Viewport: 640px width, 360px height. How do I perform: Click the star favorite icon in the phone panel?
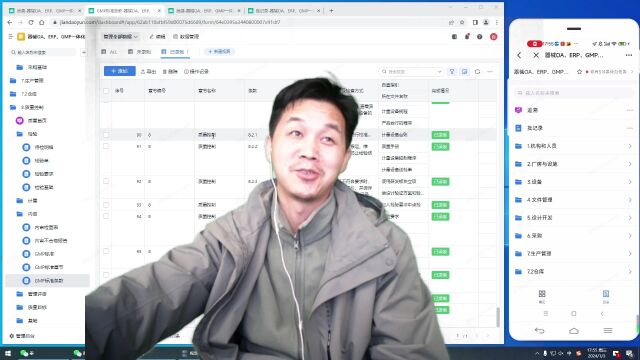(x=579, y=72)
